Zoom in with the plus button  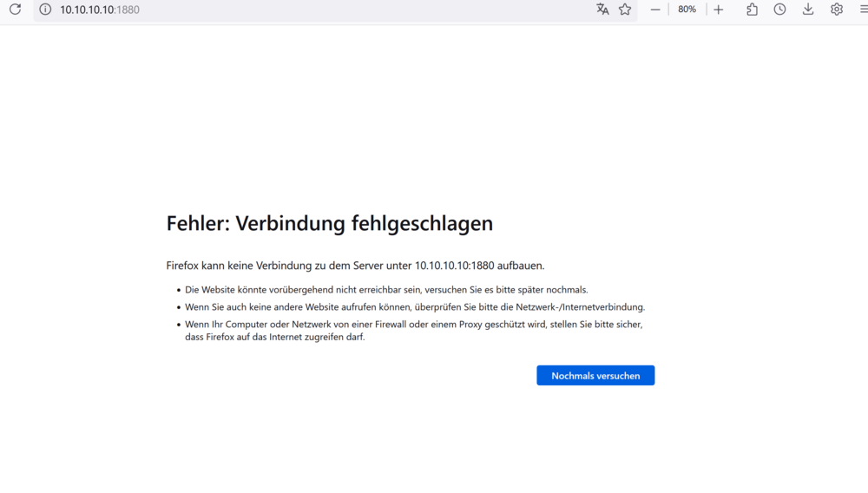pyautogui.click(x=719, y=10)
